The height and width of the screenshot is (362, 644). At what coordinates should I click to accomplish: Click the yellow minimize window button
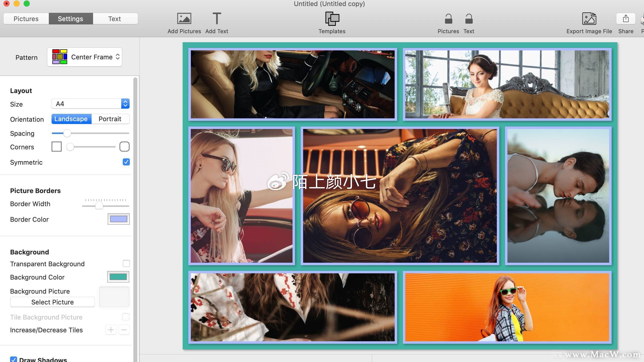(17, 4)
